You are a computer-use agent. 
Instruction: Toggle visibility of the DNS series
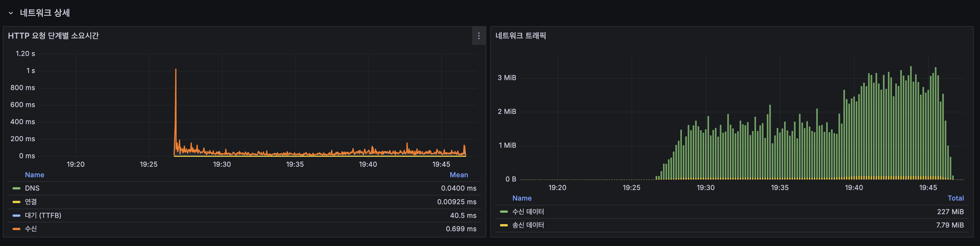coord(32,188)
